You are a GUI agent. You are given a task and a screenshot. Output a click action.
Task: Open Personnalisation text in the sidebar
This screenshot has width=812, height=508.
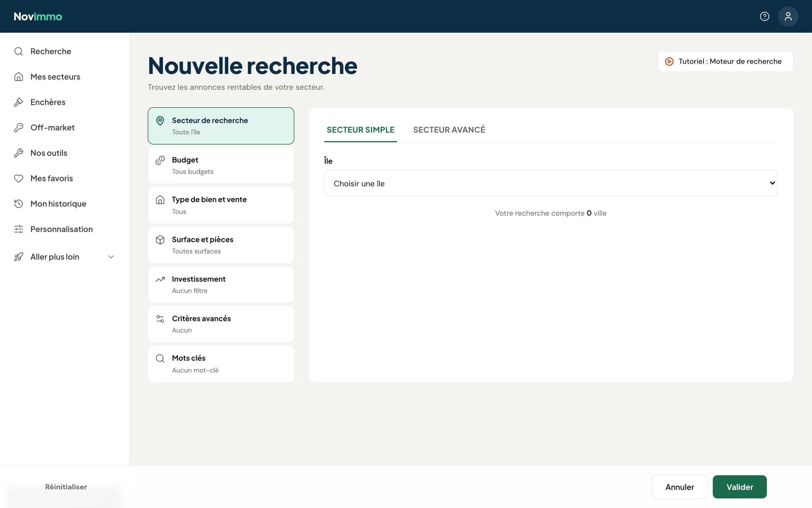coord(61,229)
